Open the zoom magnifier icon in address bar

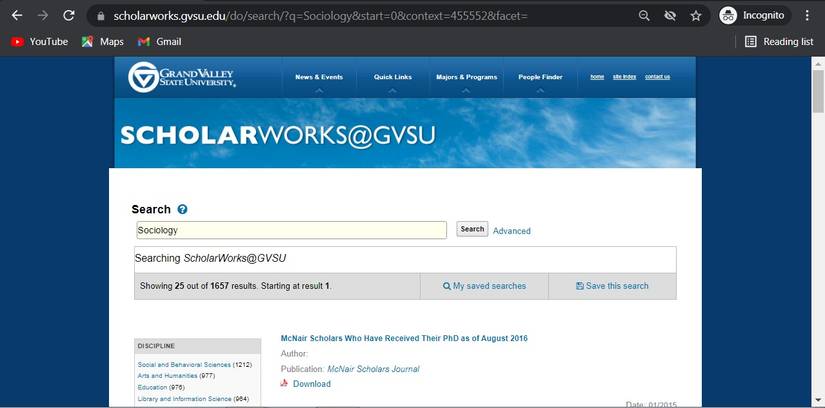[x=644, y=16]
